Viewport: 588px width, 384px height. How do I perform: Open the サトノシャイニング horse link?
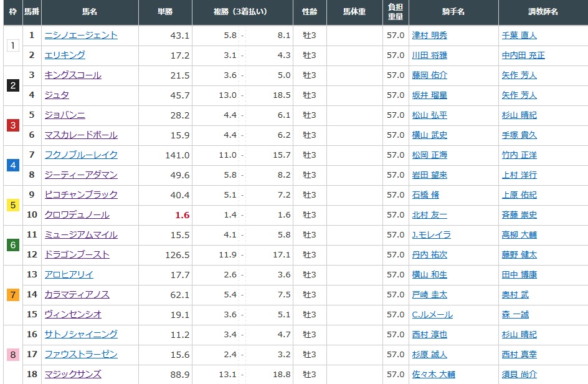tap(81, 335)
